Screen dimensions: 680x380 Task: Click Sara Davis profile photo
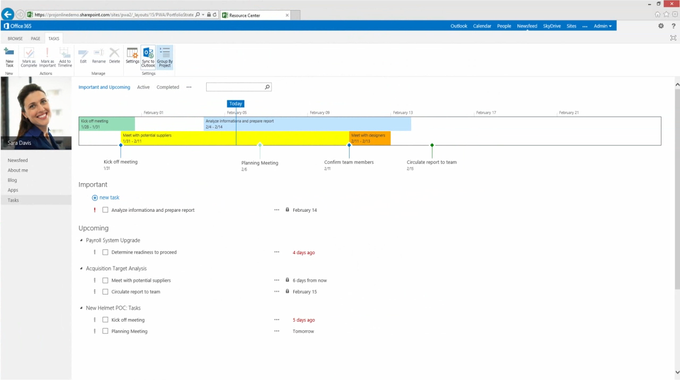click(x=36, y=113)
